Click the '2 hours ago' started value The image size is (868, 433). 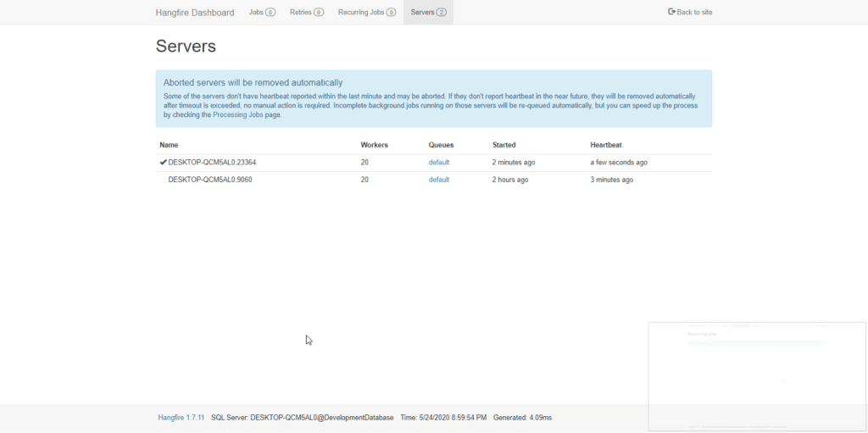[x=510, y=180]
